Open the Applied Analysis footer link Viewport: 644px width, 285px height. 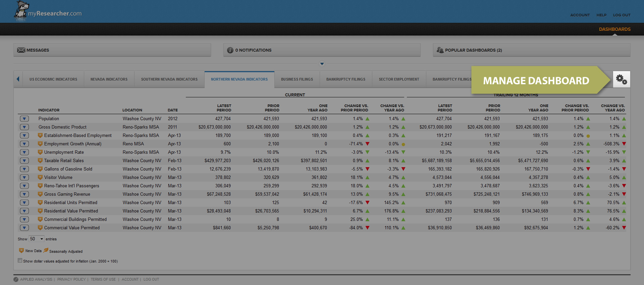click(x=36, y=279)
